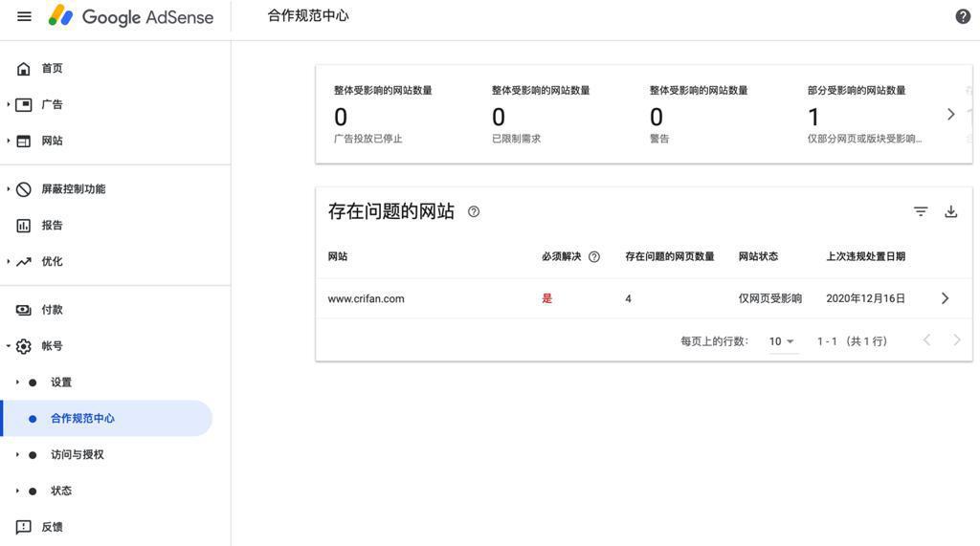This screenshot has height=546, width=980.
Task: Sort by 网站状态 column header
Action: pyautogui.click(x=758, y=257)
